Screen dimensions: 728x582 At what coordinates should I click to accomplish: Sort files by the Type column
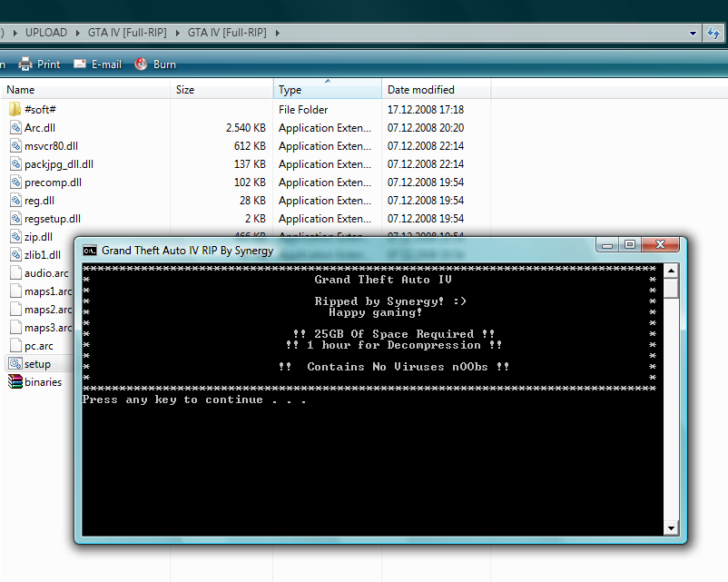click(328, 89)
